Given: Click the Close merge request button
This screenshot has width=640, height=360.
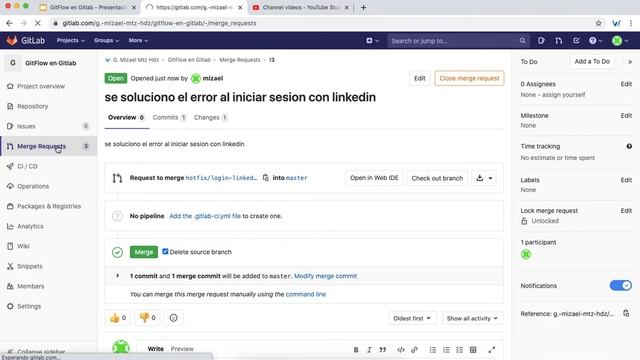Looking at the screenshot, I should 469,78.
